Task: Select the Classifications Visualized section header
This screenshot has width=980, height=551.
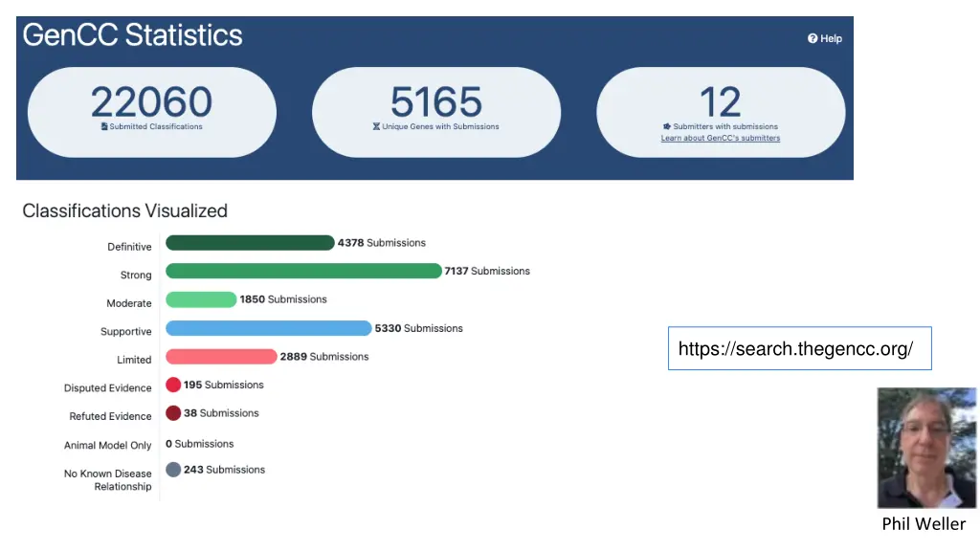Action: tap(124, 210)
